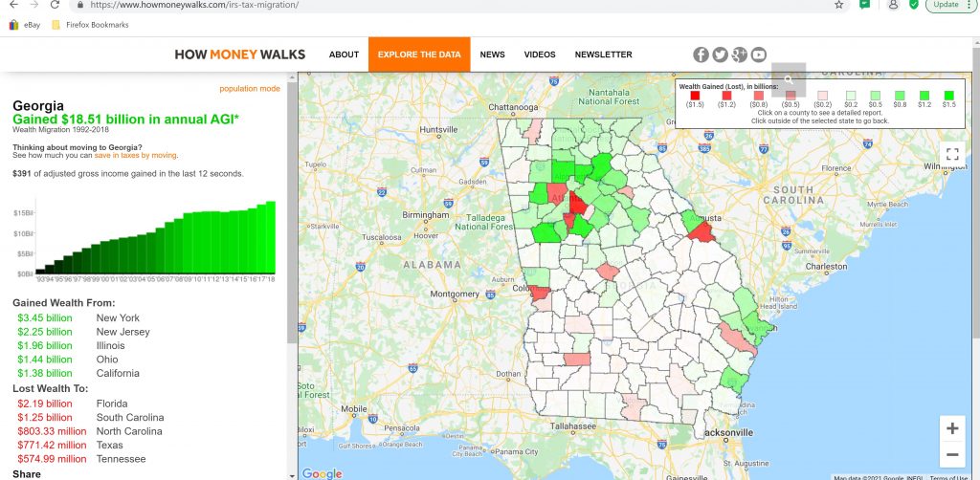
Task: Click the $0.5 light green legend swatch
Action: tap(875, 96)
